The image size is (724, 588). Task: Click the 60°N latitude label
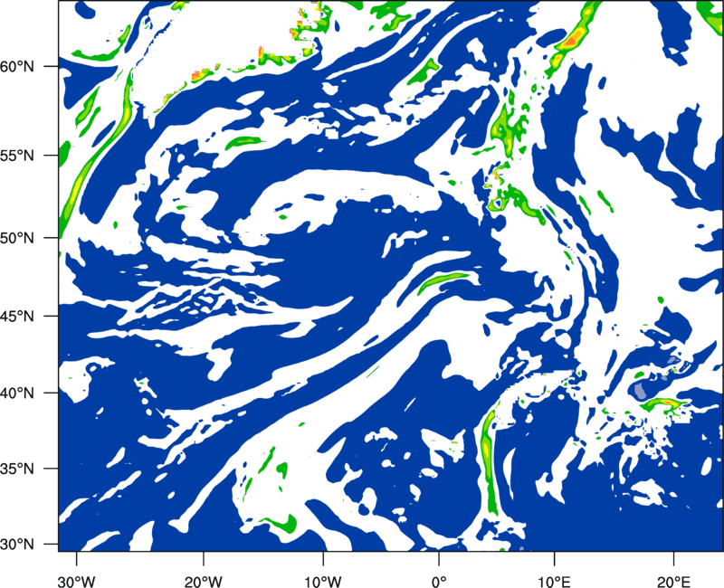pyautogui.click(x=17, y=67)
